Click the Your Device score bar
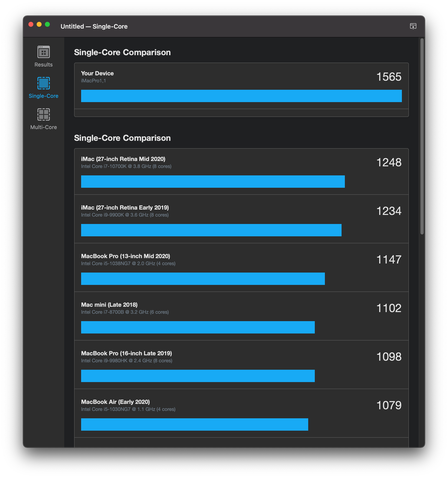 click(241, 96)
